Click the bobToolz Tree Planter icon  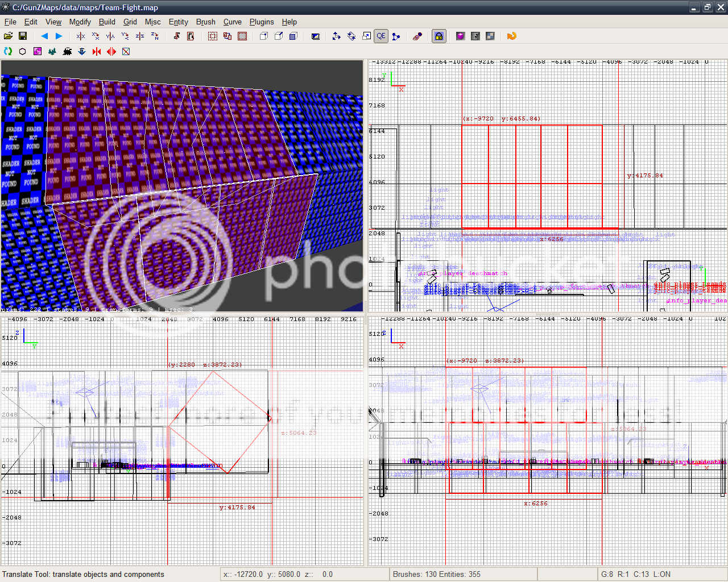pos(52,52)
